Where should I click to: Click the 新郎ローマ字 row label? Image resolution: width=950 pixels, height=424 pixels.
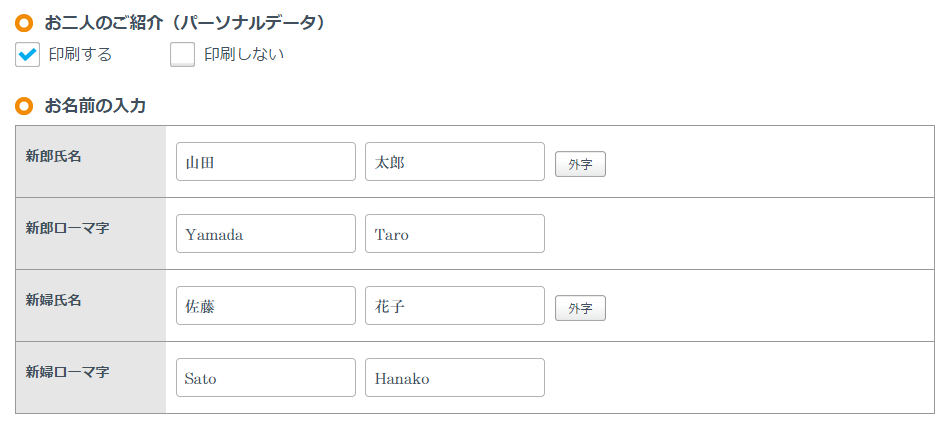pos(68,228)
